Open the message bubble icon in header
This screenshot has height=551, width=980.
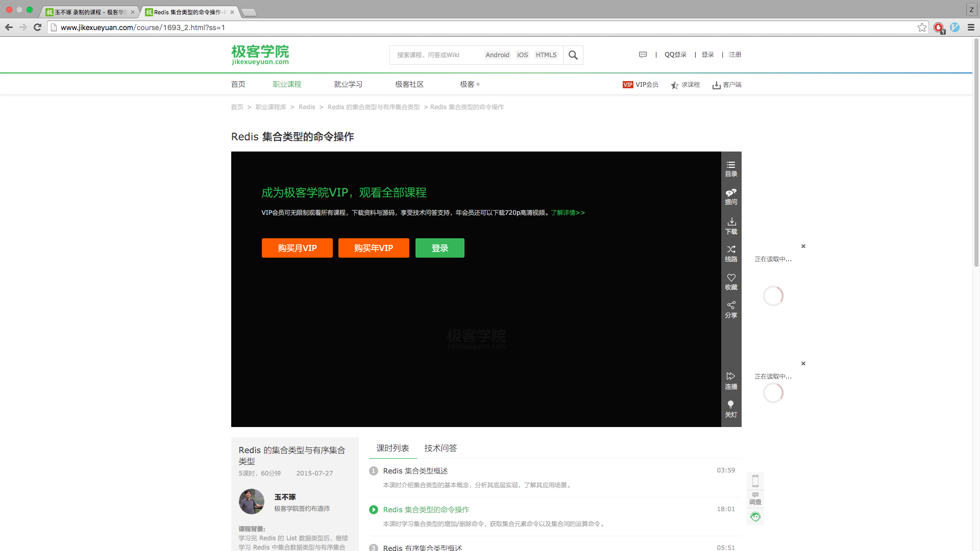(643, 55)
